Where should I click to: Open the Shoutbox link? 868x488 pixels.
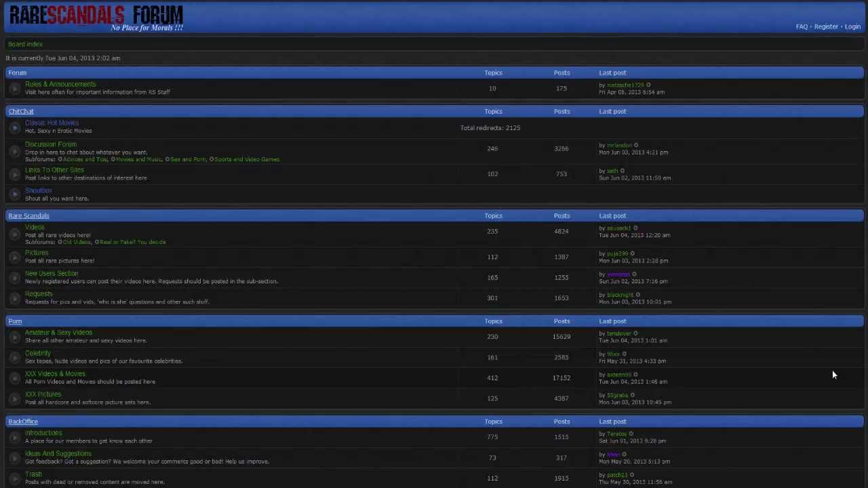[x=39, y=190]
